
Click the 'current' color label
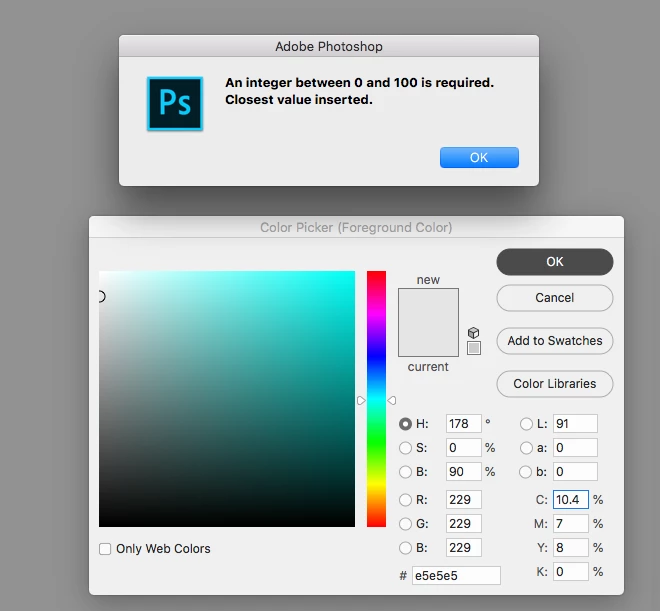tap(428, 367)
